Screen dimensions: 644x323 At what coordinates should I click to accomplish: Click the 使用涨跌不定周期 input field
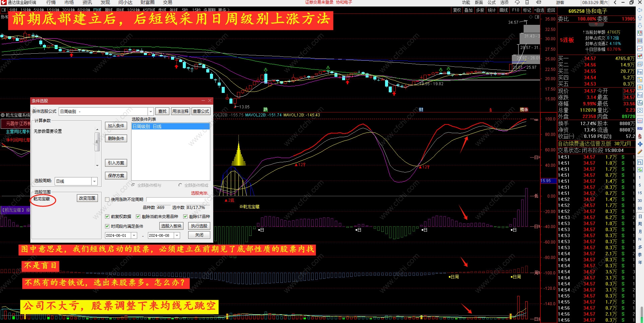point(178,200)
